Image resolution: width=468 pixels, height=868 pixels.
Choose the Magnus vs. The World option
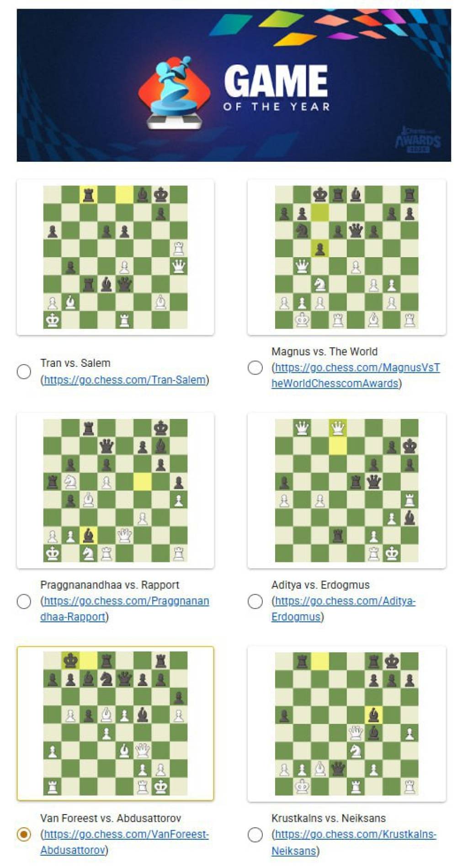tap(255, 367)
